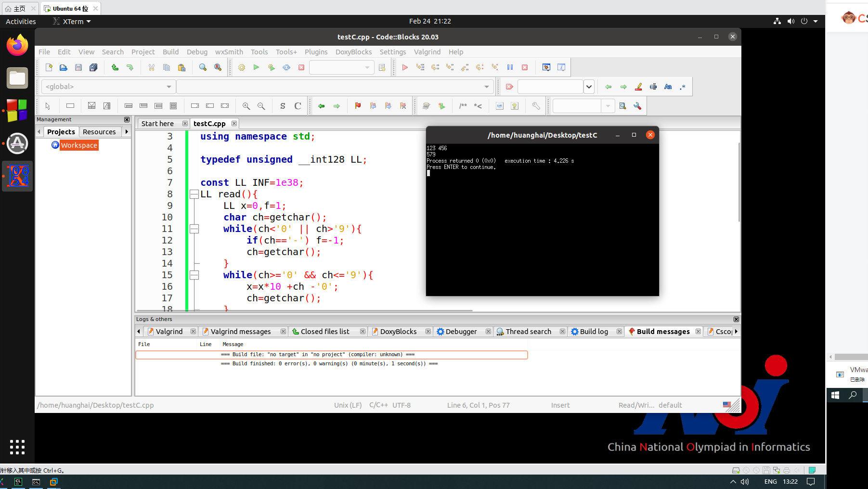
Task: Open the Find magnifier tool in toolbar
Action: tap(203, 67)
